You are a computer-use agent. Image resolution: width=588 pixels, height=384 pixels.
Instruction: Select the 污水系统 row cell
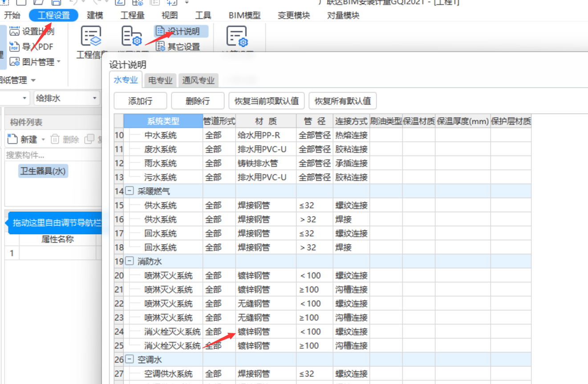tap(163, 177)
